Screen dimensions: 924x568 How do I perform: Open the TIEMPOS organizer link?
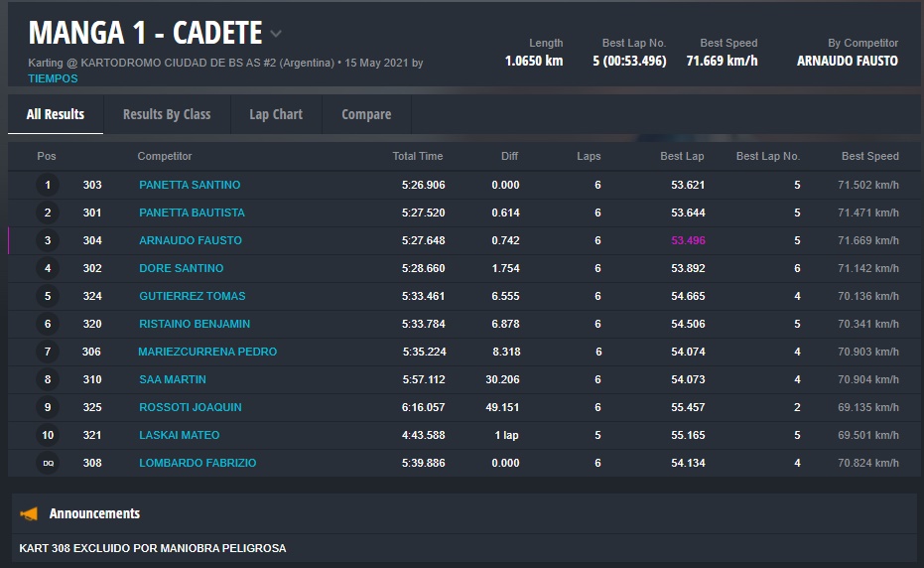click(53, 78)
